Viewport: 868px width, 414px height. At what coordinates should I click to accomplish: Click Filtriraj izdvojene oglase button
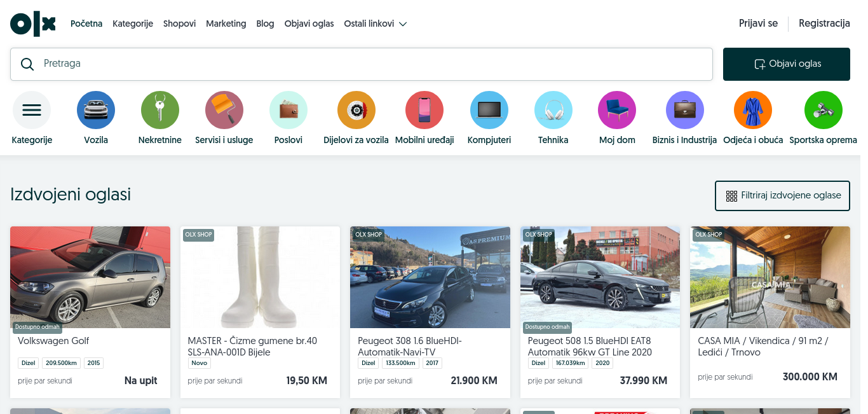782,196
